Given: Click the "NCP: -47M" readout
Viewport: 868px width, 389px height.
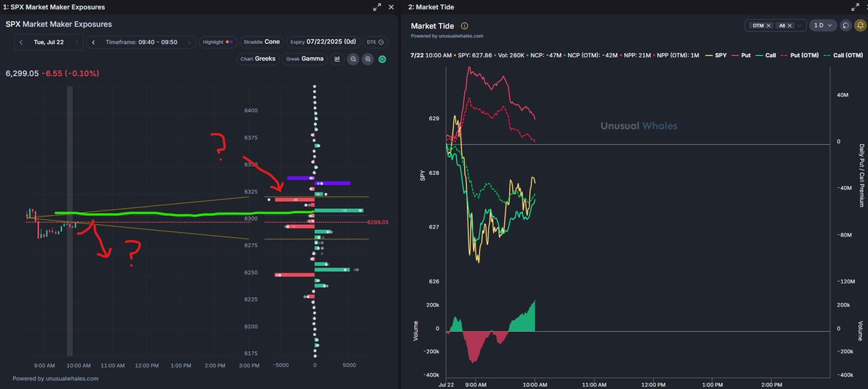Looking at the screenshot, I should [x=546, y=56].
